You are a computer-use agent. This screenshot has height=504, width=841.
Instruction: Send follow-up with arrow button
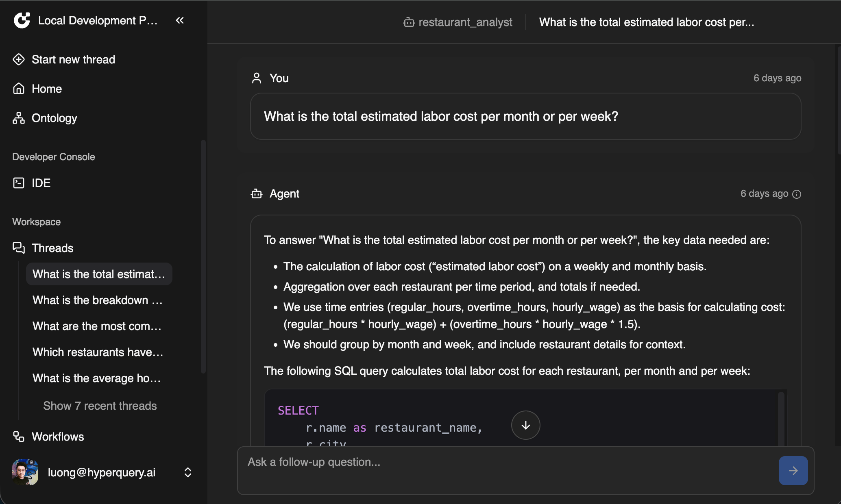coord(793,471)
